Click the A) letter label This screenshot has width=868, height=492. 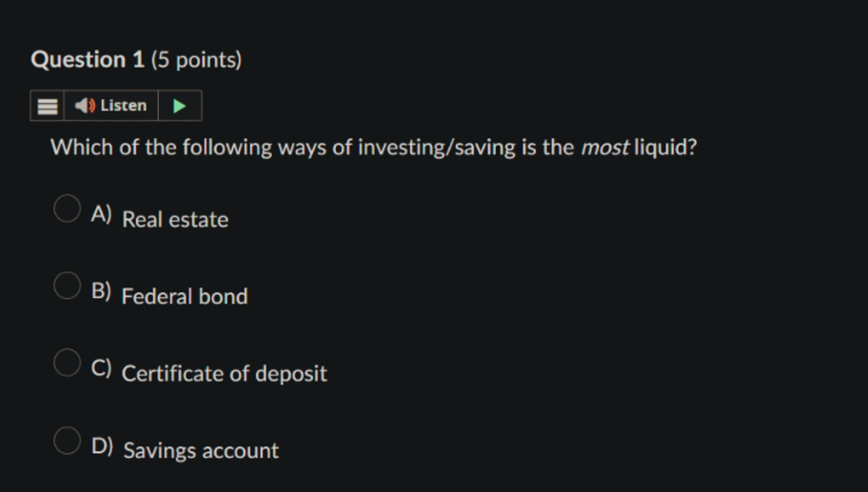[101, 214]
